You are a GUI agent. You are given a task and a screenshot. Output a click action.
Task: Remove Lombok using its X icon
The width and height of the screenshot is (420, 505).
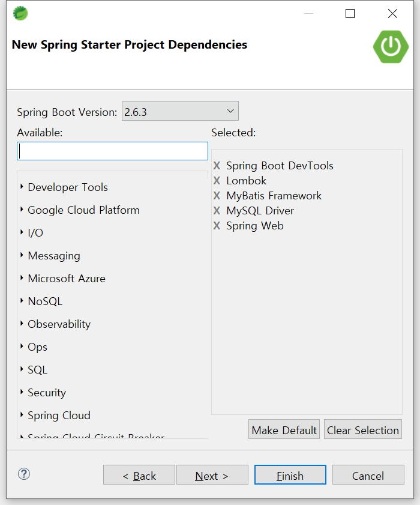click(217, 181)
